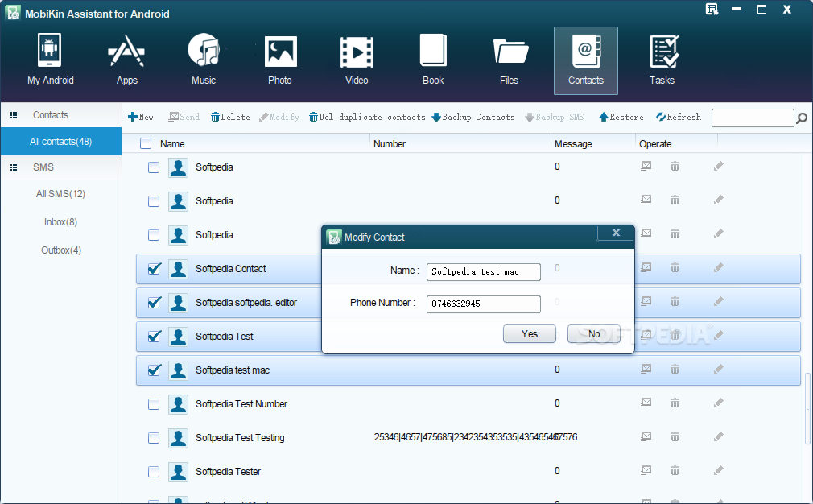The height and width of the screenshot is (504, 813).
Task: Check the Softpedia Tester checkbox
Action: pos(154,472)
